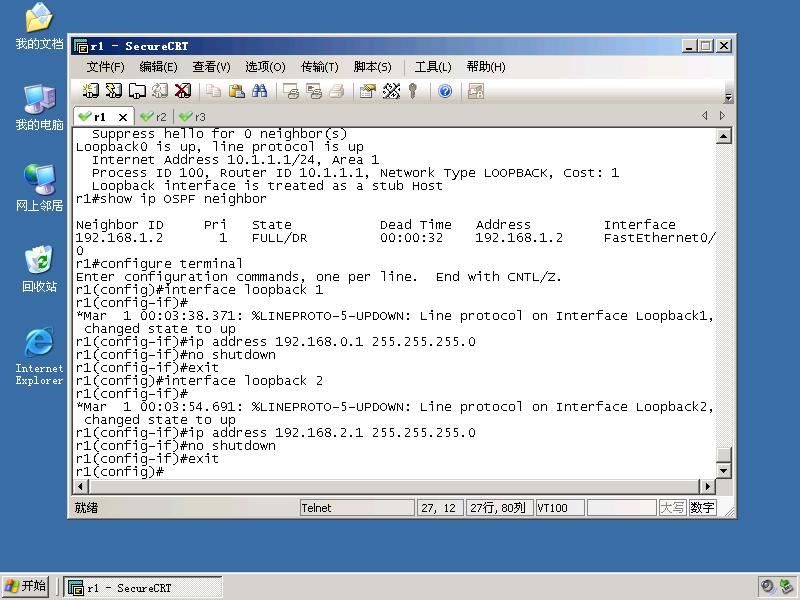Switch to the r3 session tab
Image resolution: width=800 pixels, height=600 pixels.
pos(193,117)
